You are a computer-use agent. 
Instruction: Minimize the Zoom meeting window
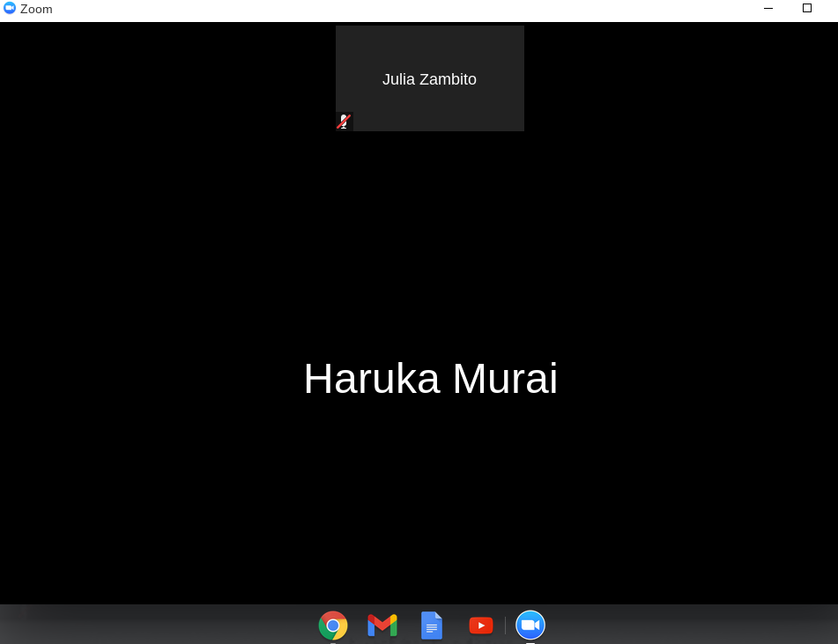pos(768,9)
